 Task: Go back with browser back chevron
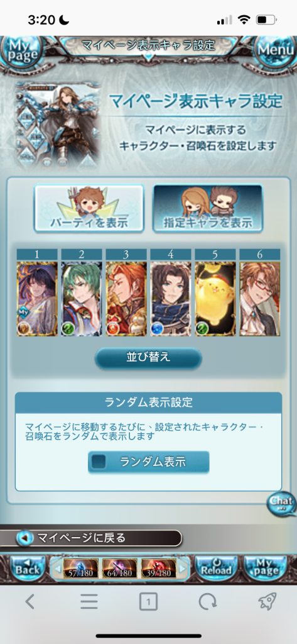(30, 602)
